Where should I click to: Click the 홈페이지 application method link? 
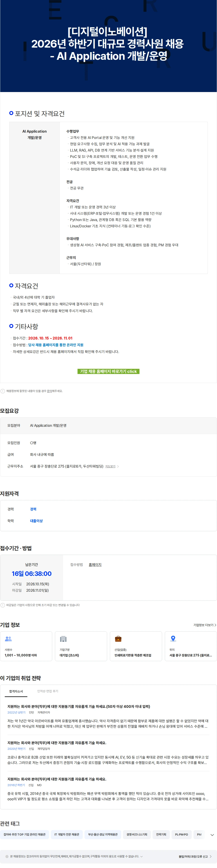95,564
